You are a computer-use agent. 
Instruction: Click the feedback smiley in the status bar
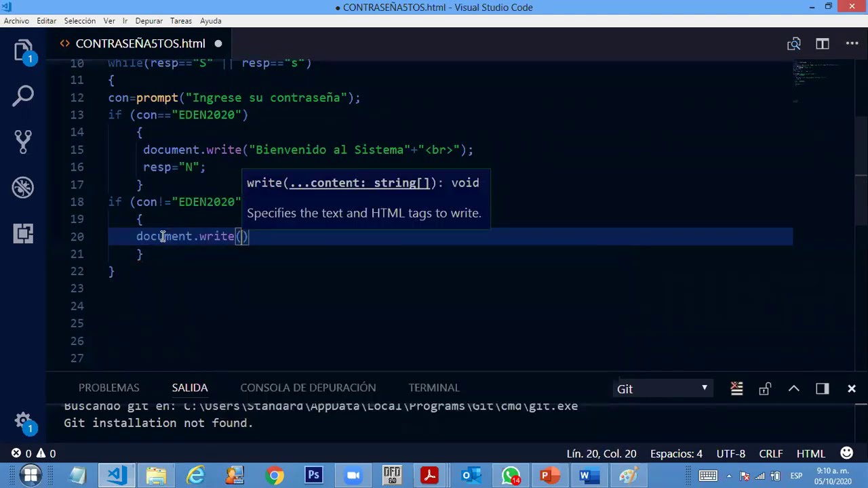pos(847,453)
